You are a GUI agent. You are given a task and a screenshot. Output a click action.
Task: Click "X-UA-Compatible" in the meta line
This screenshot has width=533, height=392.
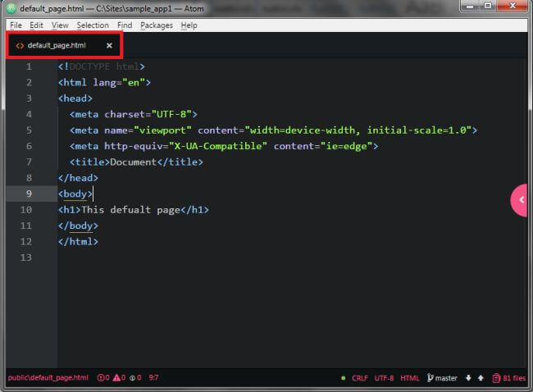coord(217,146)
